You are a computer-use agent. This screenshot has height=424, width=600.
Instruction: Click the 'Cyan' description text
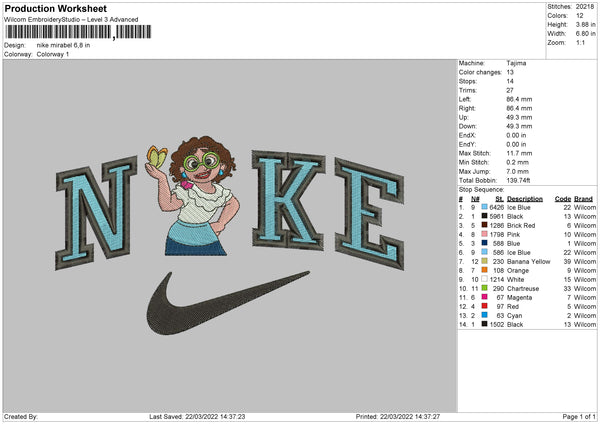click(514, 315)
